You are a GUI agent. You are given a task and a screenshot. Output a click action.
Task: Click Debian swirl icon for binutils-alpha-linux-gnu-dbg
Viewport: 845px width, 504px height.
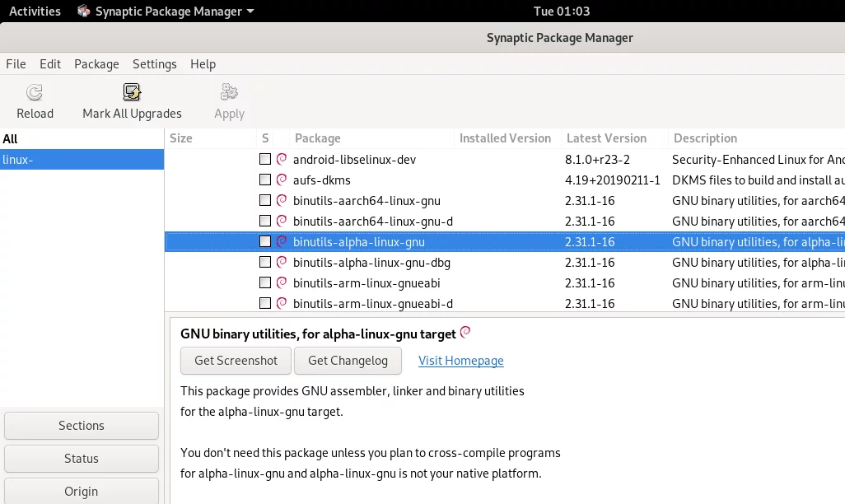(282, 262)
